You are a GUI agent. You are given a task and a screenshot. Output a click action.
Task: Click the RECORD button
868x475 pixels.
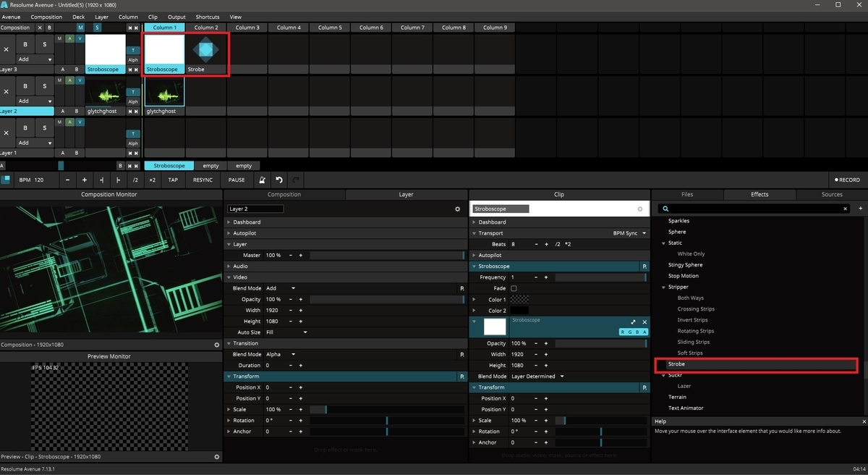848,180
